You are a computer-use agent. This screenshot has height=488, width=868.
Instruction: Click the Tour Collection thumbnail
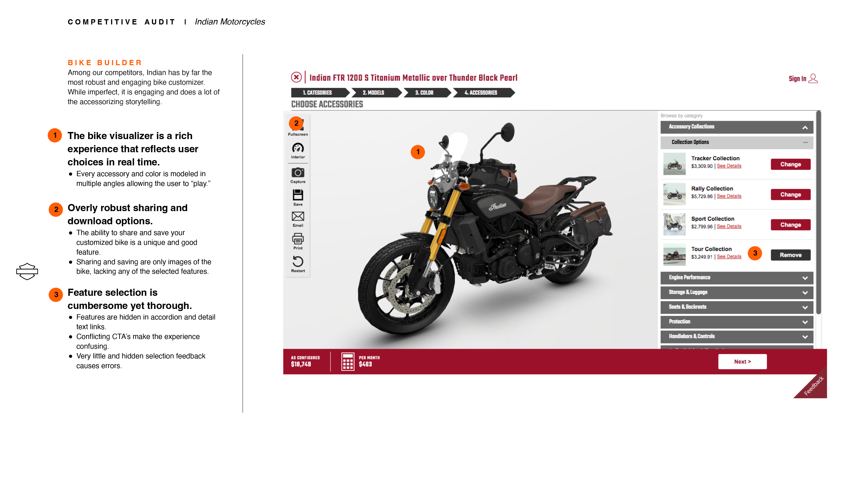[x=674, y=255]
